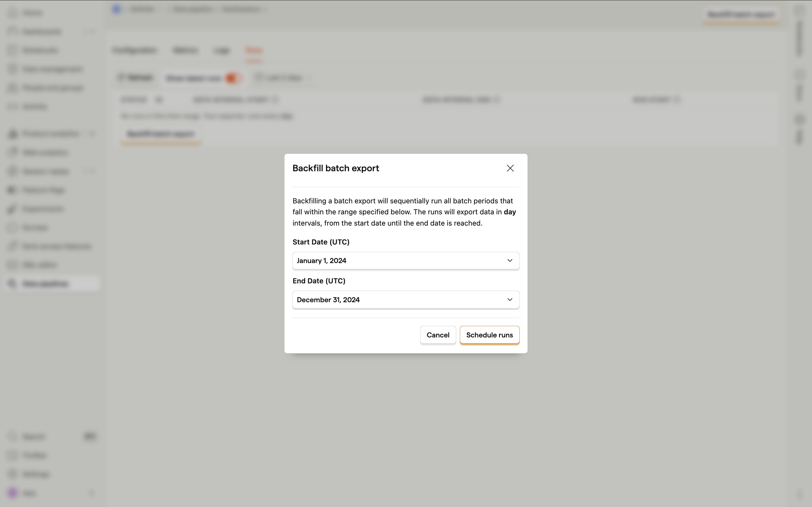The image size is (812, 507).
Task: Open the Last 7 days date filter
Action: click(284, 78)
